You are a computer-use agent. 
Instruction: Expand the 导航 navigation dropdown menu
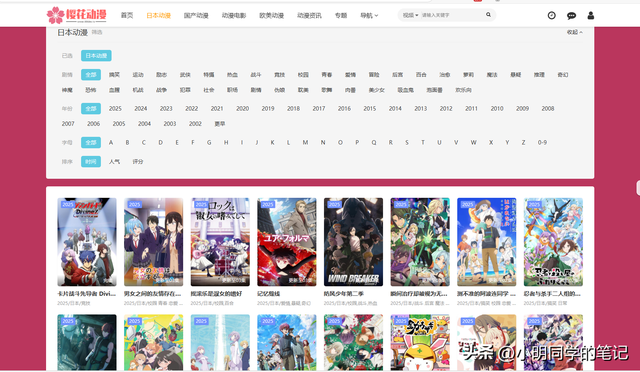[x=369, y=16]
